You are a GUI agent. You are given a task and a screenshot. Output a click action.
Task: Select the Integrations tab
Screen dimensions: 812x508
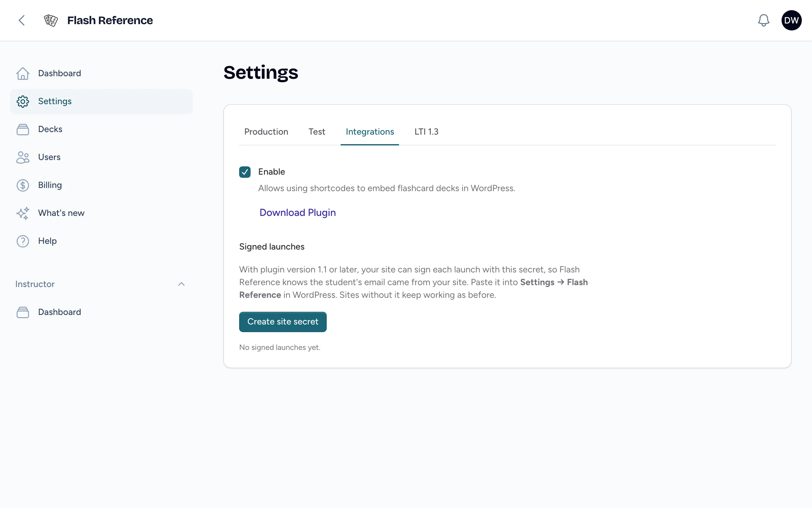click(x=370, y=132)
